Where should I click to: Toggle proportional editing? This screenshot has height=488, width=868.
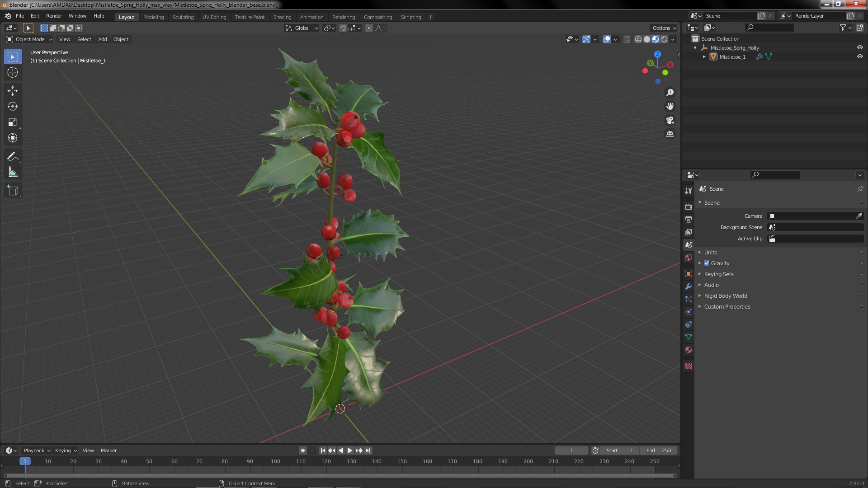(x=369, y=28)
